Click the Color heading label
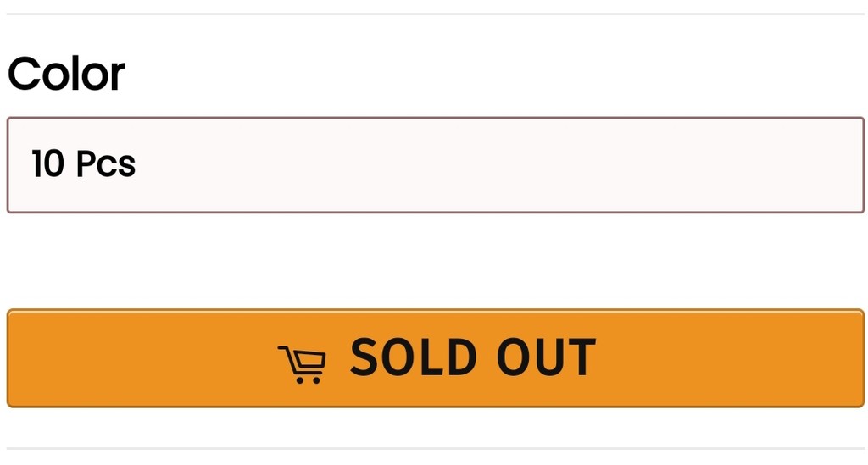Image resolution: width=868 pixels, height=465 pixels. coord(66,74)
